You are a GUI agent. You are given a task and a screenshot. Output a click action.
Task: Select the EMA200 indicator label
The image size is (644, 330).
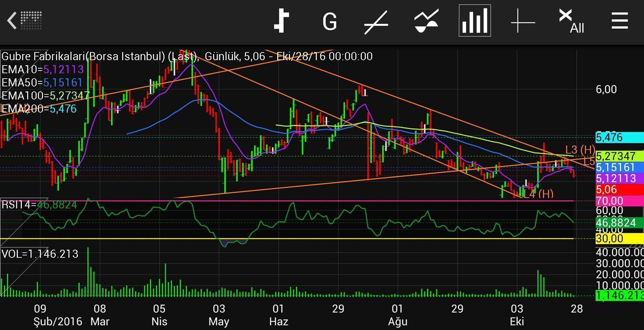click(x=39, y=109)
